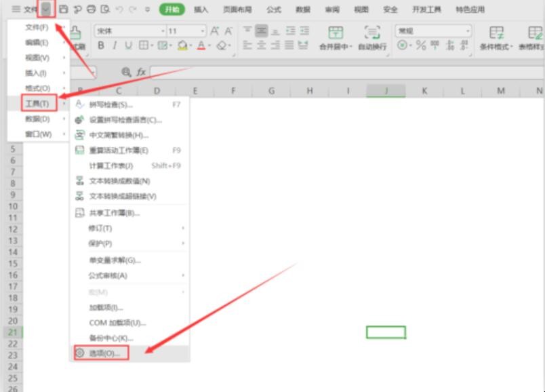Click the Italic formatting icon
Image resolution: width=545 pixels, height=392 pixels.
pos(115,45)
